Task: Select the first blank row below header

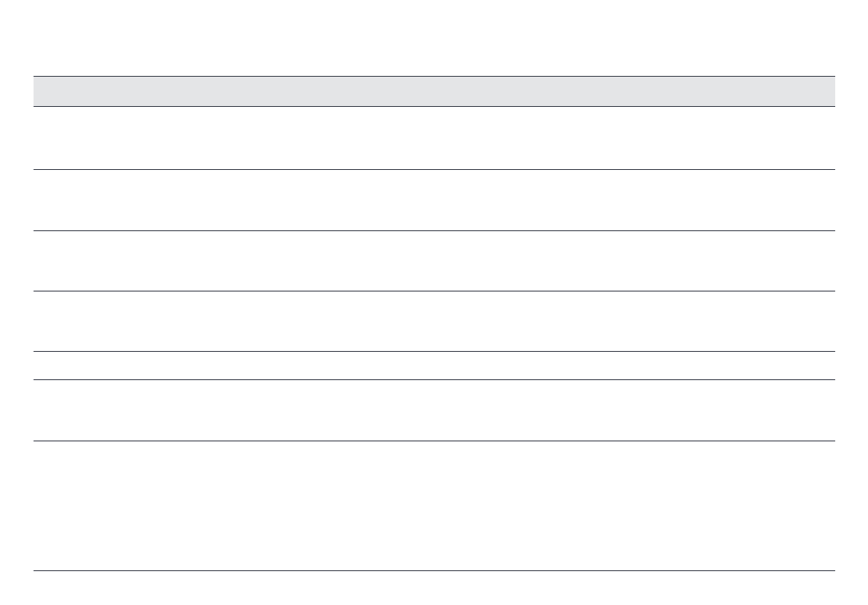Action: point(434,138)
